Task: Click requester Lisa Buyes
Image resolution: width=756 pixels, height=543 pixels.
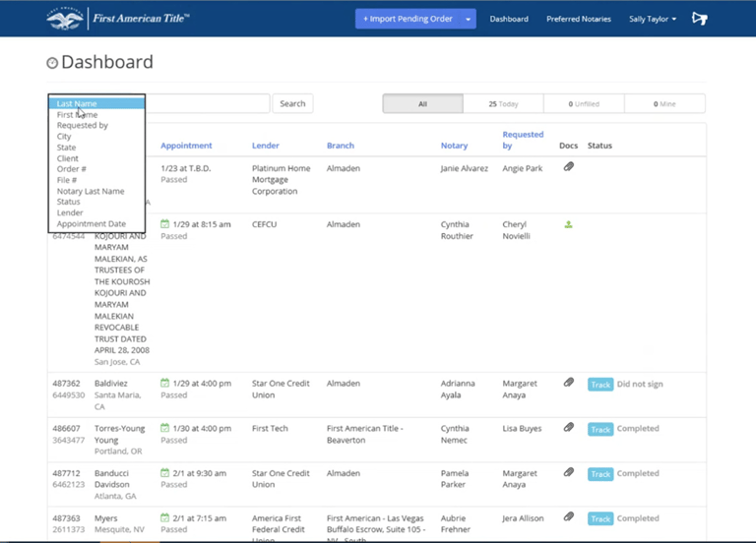Action: pyautogui.click(x=522, y=428)
